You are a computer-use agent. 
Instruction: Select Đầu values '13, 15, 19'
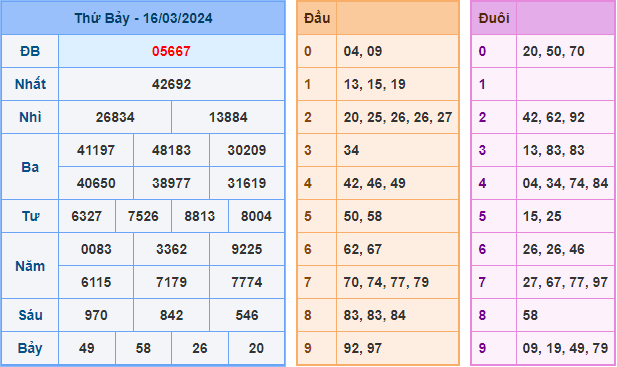[x=375, y=84]
